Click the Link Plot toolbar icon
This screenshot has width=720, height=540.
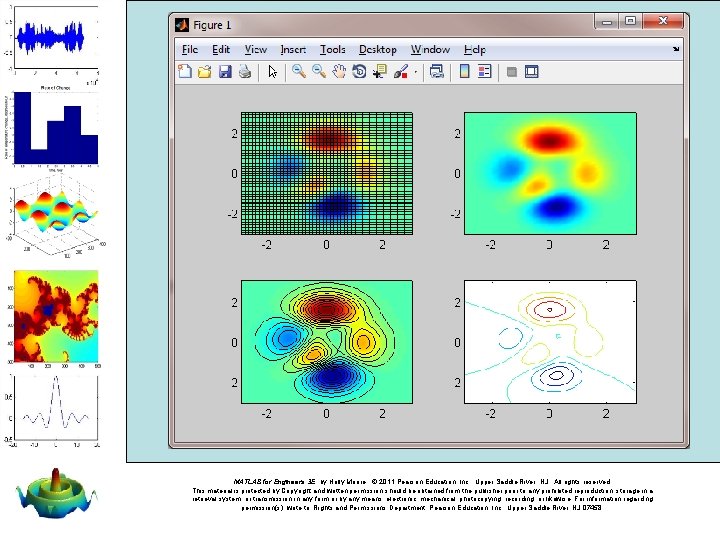coord(436,72)
